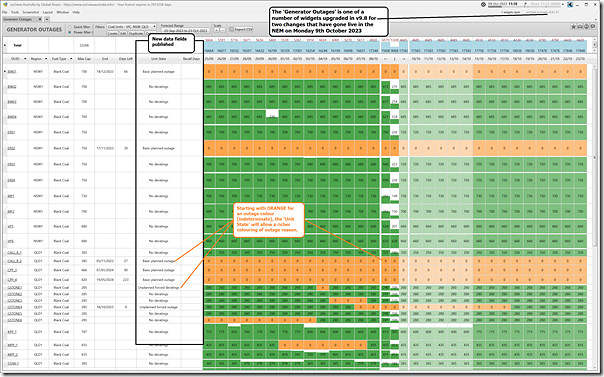Open the MPP_2 unit link
Viewport: 604px width, 377px height.
pos(12,354)
